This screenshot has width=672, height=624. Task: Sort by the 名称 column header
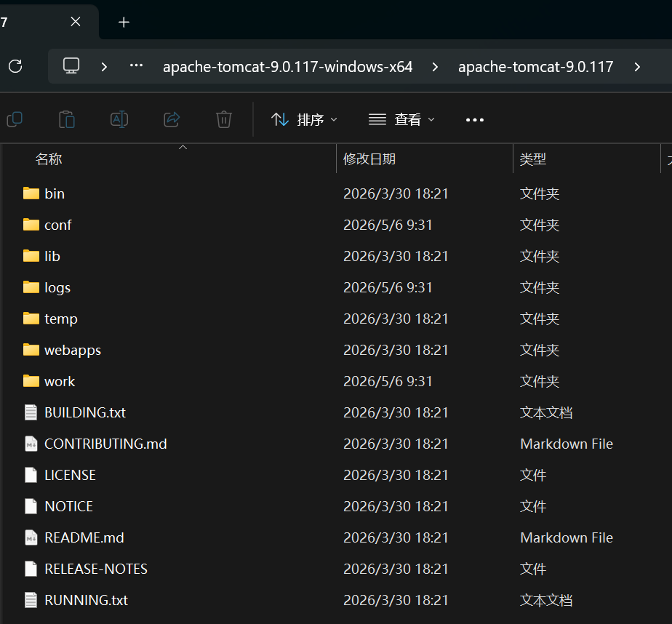click(49, 159)
